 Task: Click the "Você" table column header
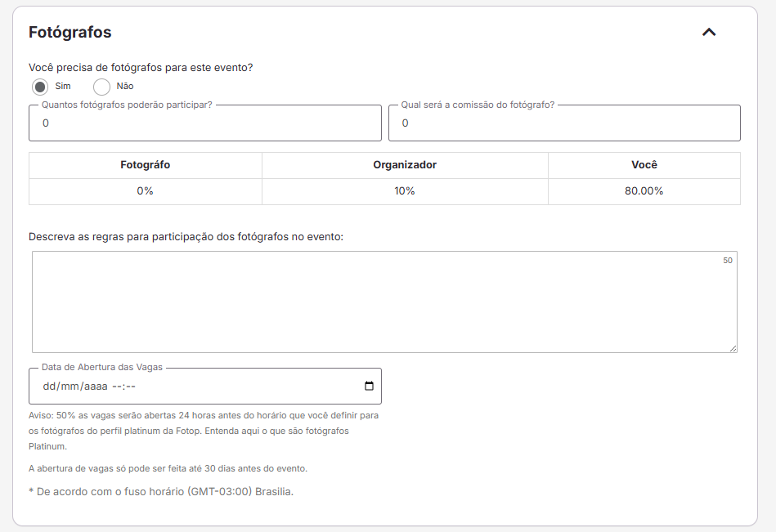(644, 165)
